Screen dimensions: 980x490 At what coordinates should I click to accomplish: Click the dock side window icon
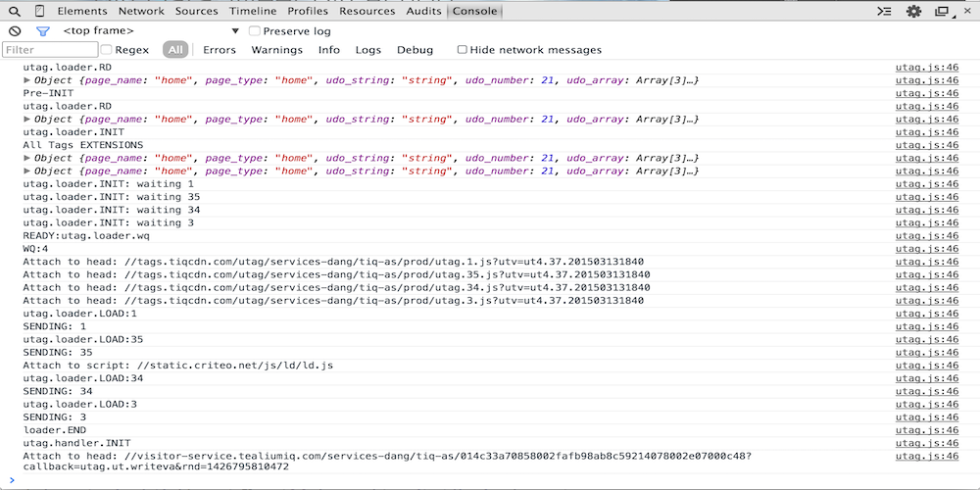click(942, 11)
